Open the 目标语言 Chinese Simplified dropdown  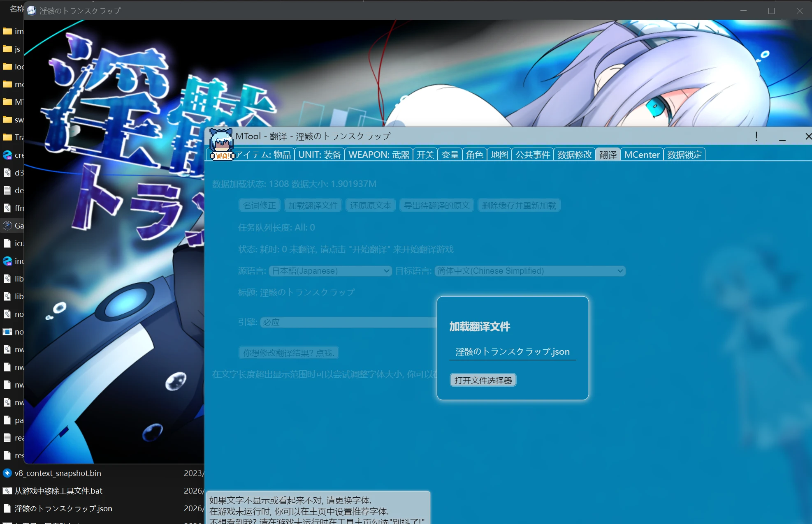[530, 271]
